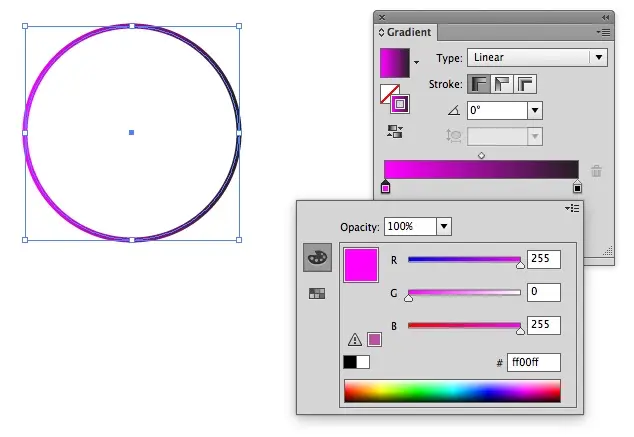Open the color popup options menu
Viewport: 634px width, 437px height.
point(571,208)
